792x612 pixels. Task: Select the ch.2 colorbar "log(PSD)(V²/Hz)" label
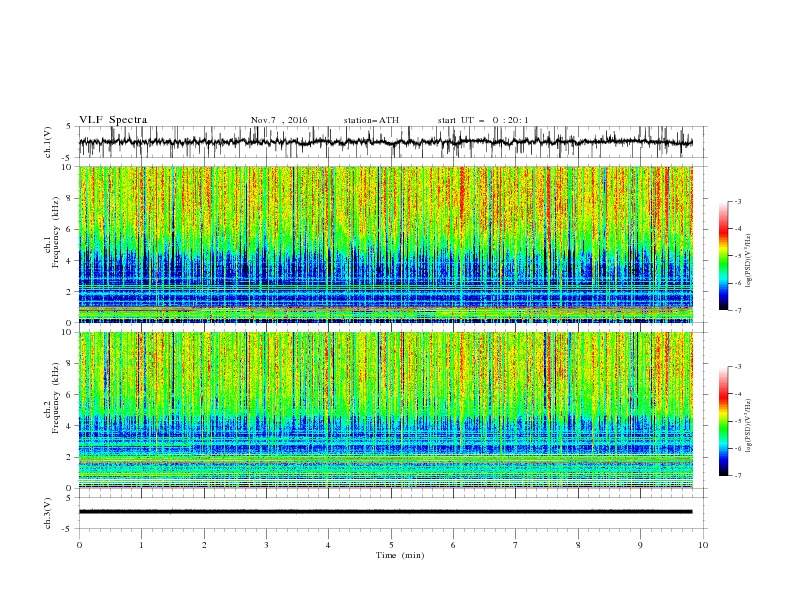click(748, 425)
